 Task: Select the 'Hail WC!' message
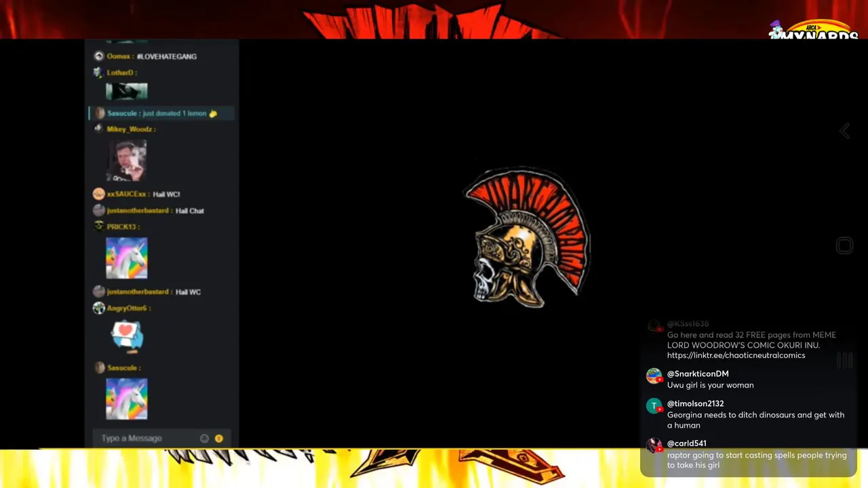pyautogui.click(x=166, y=194)
